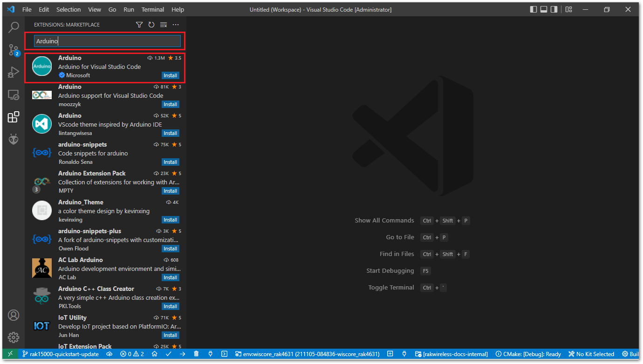This screenshot has height=364, width=643.
Task: Open the PlatformIO alien icon
Action: pos(14,139)
